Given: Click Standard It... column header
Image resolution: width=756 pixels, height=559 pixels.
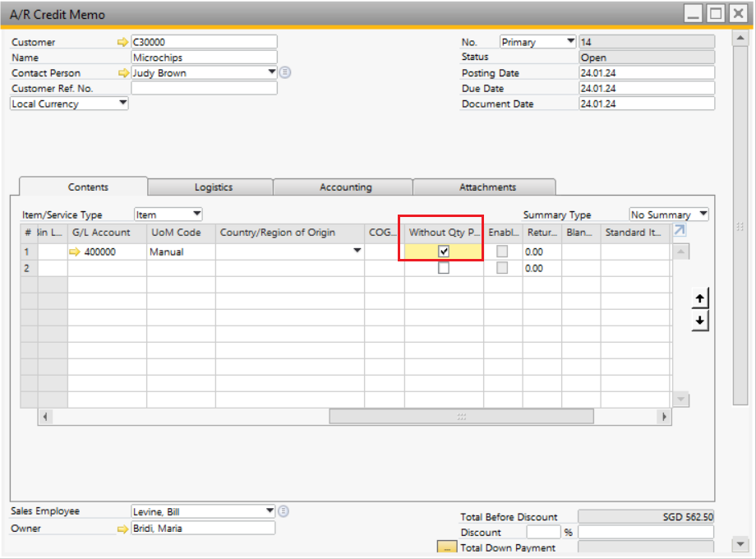Looking at the screenshot, I should (x=636, y=233).
